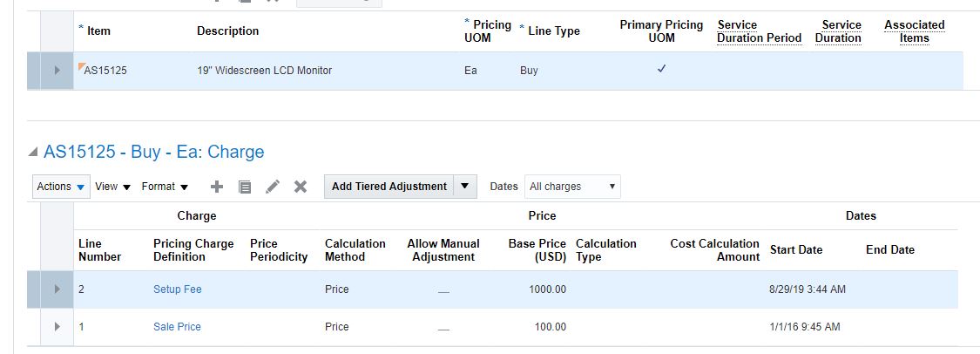Open the Add Tiered Adjustment dropdown arrow
980x354 pixels.
click(464, 187)
